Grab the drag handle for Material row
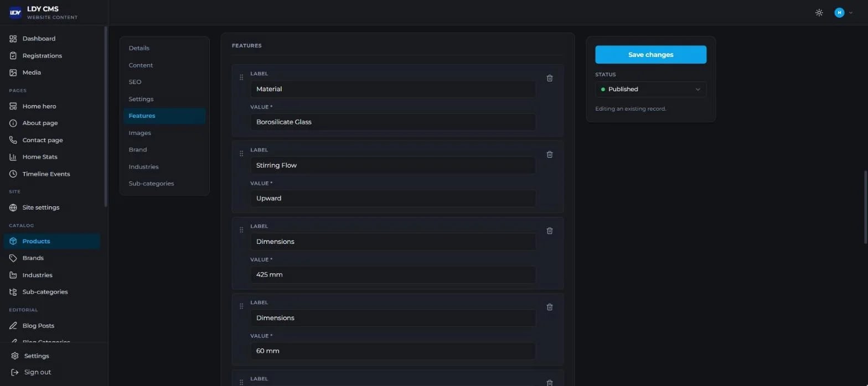This screenshot has width=868, height=386. coord(241,77)
